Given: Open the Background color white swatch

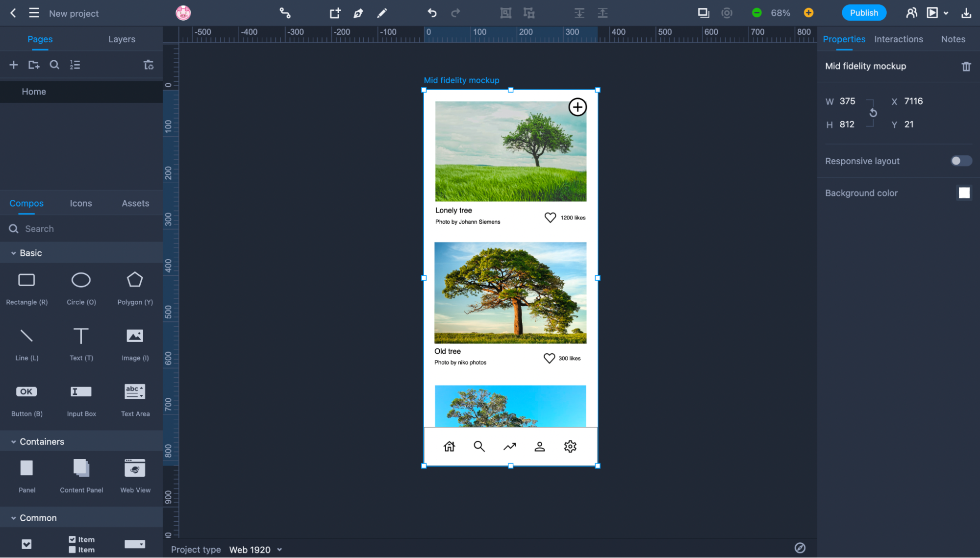Looking at the screenshot, I should (964, 193).
